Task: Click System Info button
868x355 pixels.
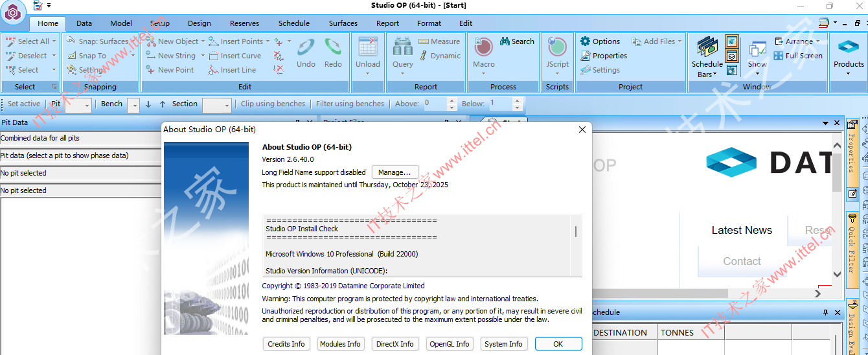Action: 503,344
